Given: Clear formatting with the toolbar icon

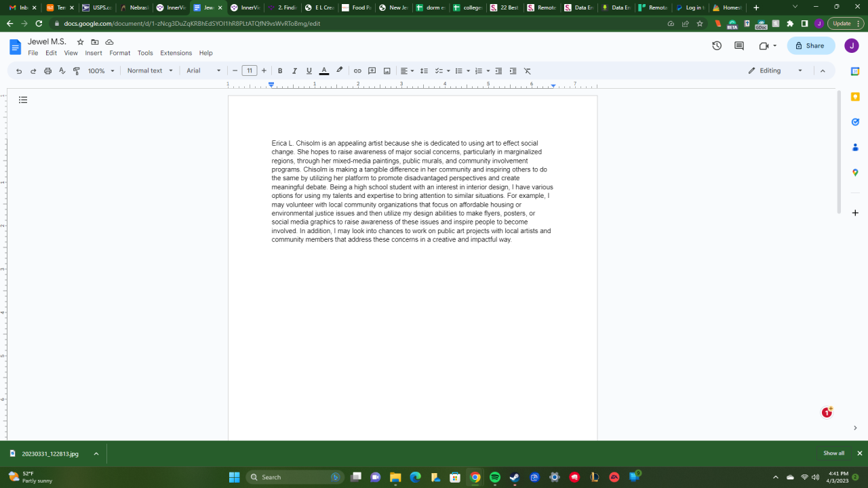Looking at the screenshot, I should (x=527, y=70).
